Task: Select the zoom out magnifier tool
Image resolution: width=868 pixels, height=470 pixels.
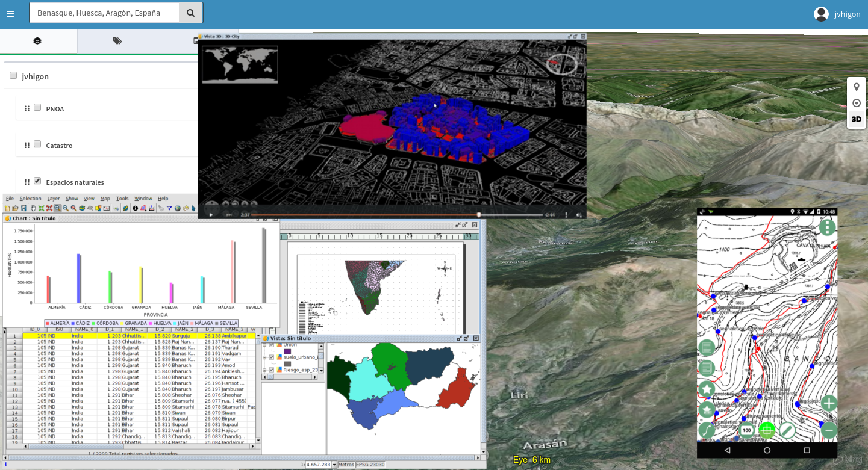Action: tap(66, 208)
